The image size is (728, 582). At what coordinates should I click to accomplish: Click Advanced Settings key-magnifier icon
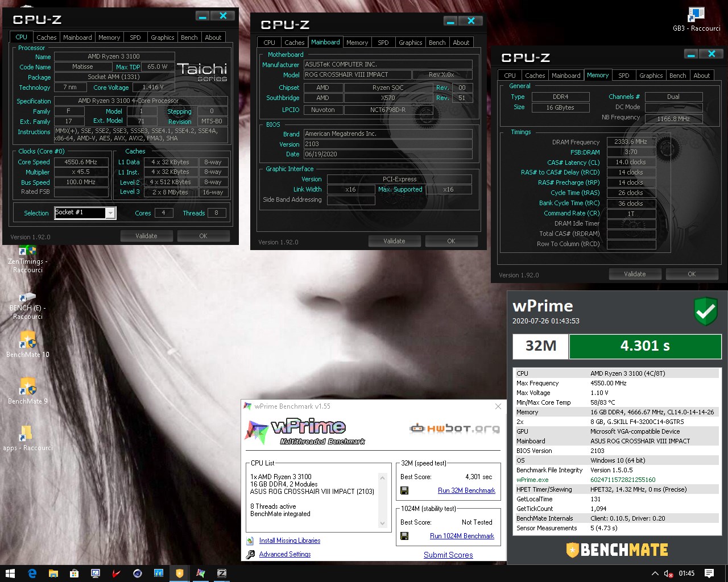[x=250, y=554]
